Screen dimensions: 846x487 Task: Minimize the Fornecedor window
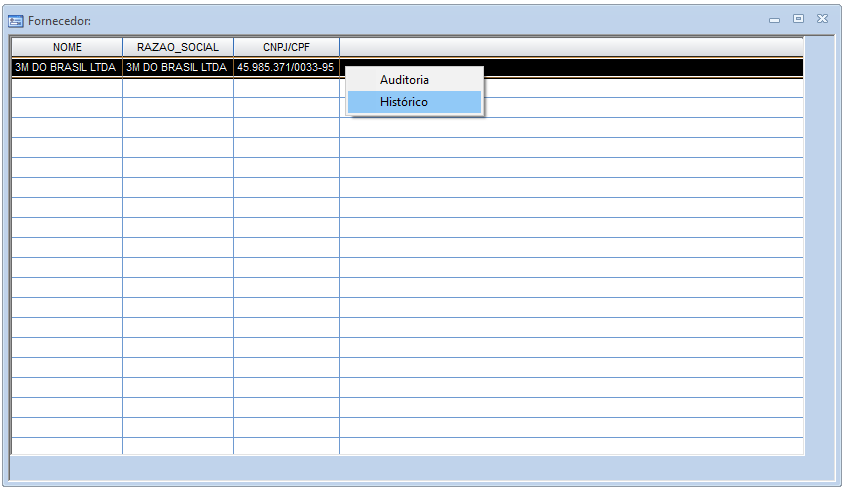click(775, 19)
